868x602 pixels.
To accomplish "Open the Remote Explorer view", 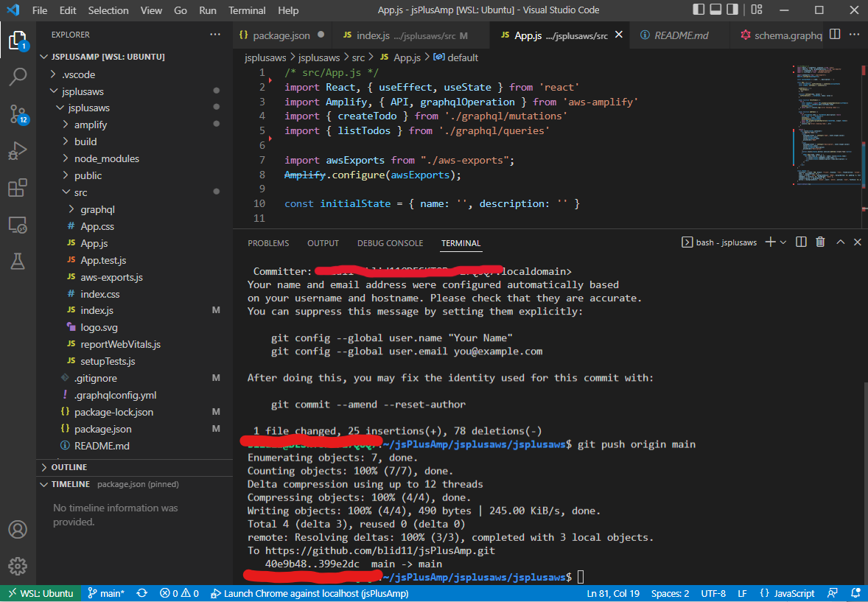I will pos(18,225).
